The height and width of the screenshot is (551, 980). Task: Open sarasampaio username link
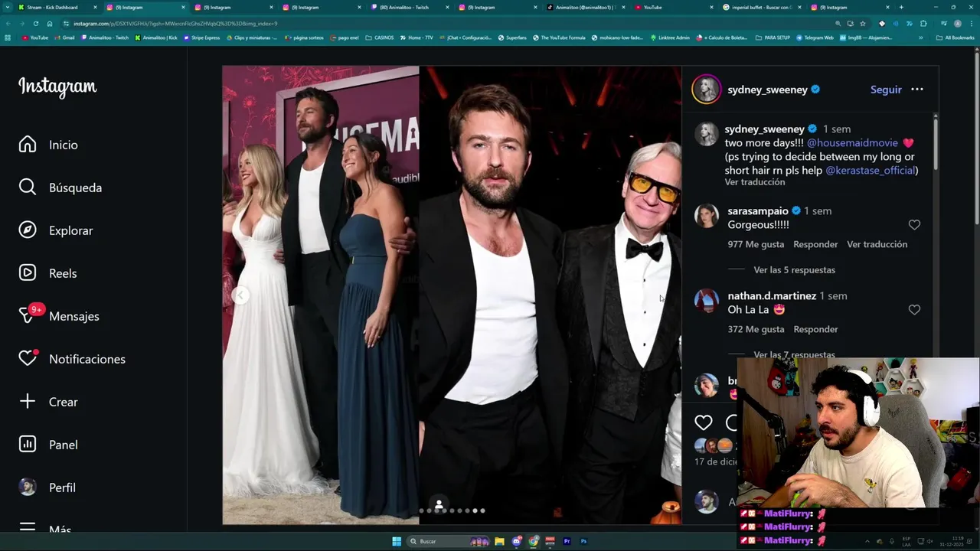pos(758,211)
